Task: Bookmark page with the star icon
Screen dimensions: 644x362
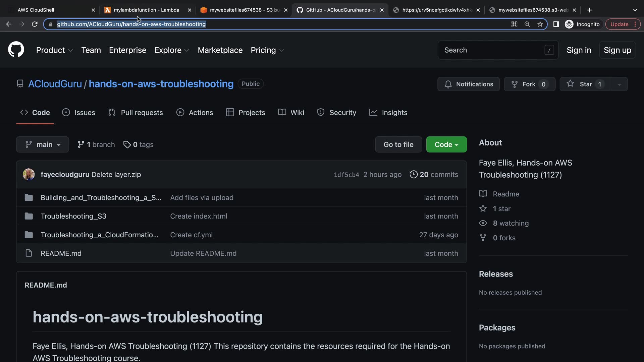Action: coord(540,24)
